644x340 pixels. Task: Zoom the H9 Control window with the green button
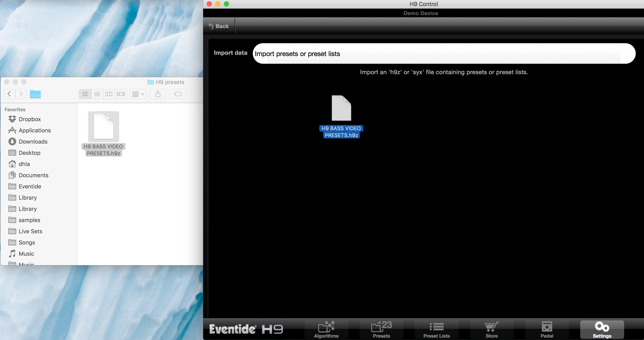(x=226, y=4)
